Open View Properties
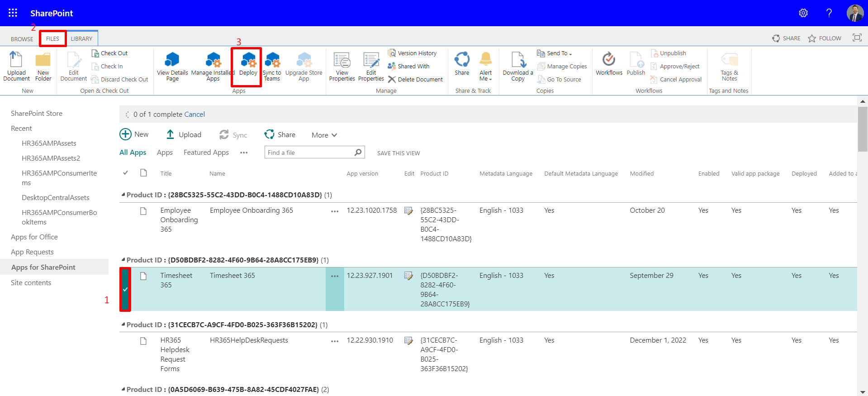This screenshot has height=396, width=868. click(x=342, y=67)
